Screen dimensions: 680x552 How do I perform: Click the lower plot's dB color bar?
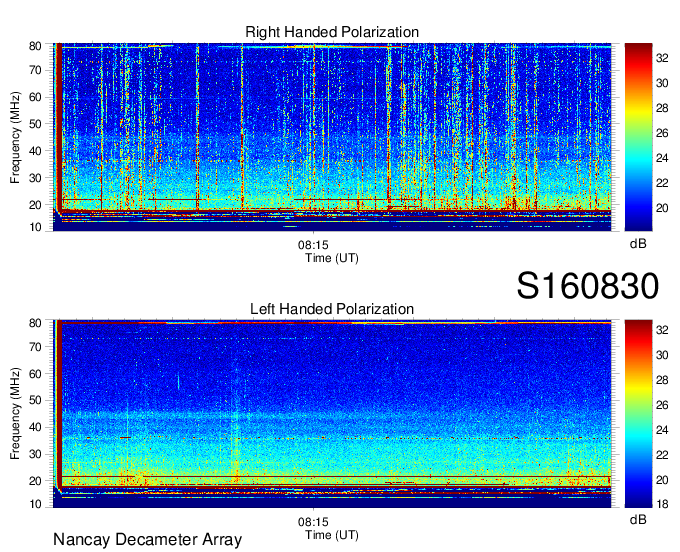[x=638, y=414]
